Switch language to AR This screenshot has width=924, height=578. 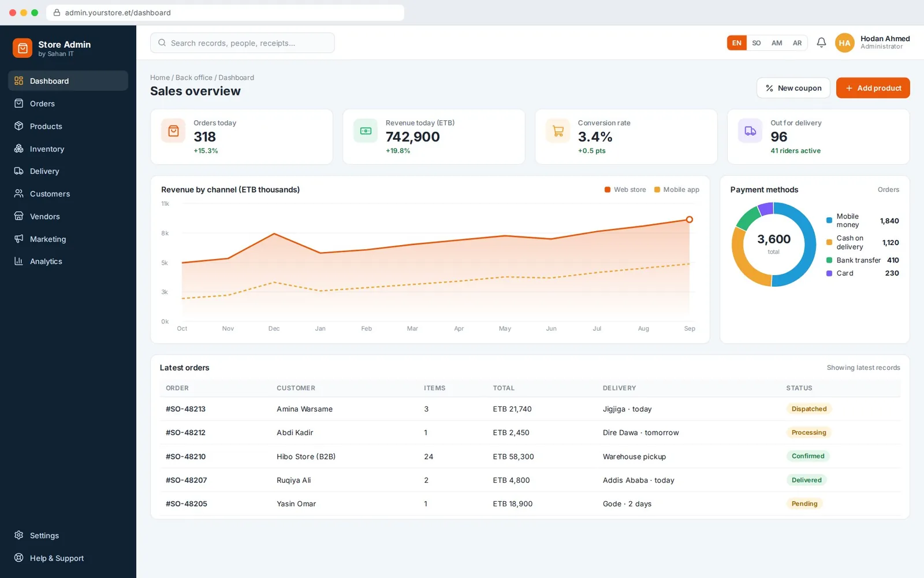pyautogui.click(x=797, y=43)
